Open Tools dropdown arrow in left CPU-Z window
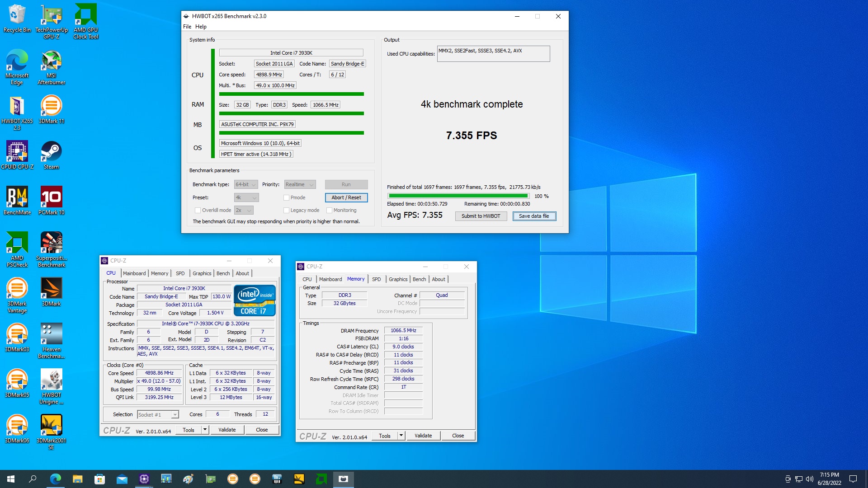 pos(205,430)
